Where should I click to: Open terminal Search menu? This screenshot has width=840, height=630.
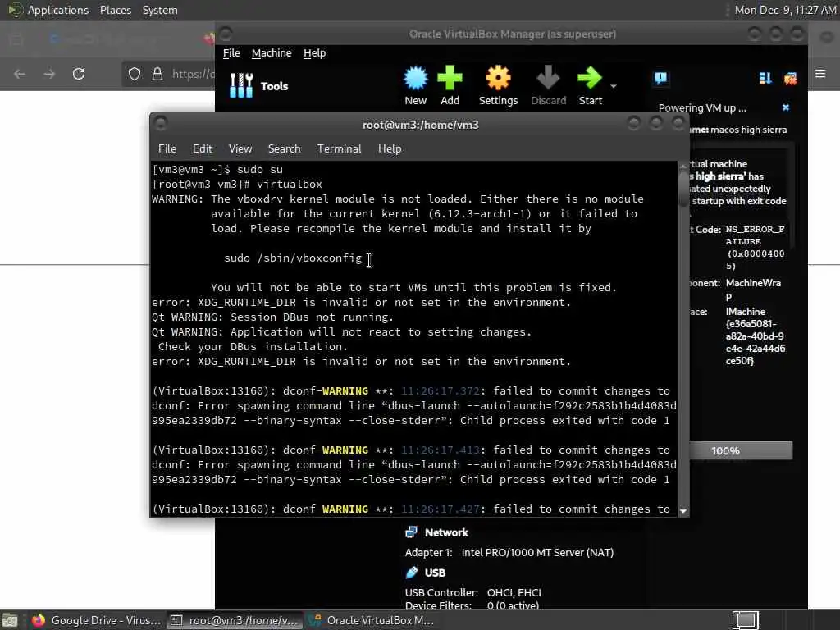pos(284,149)
